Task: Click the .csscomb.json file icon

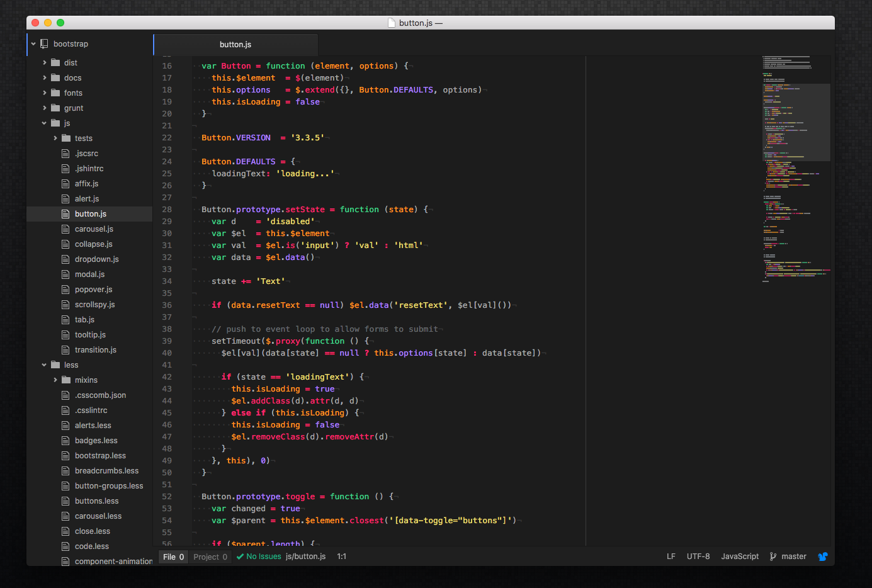Action: [65, 395]
